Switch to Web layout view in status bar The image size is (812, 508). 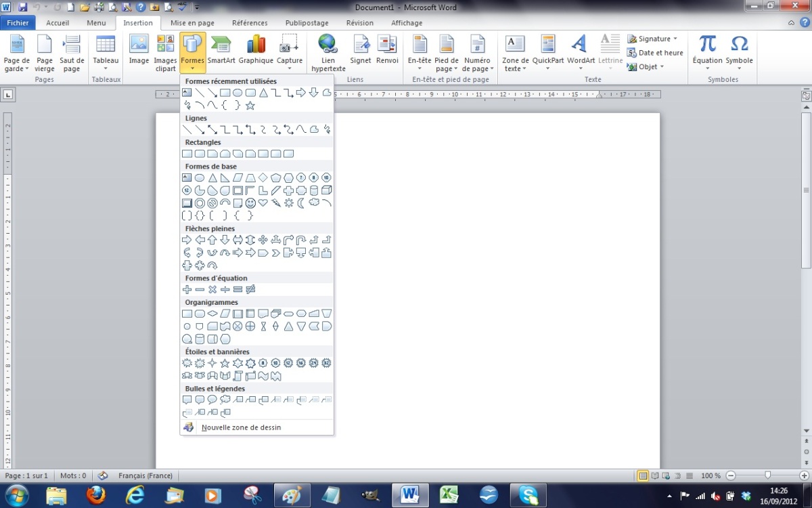667,475
